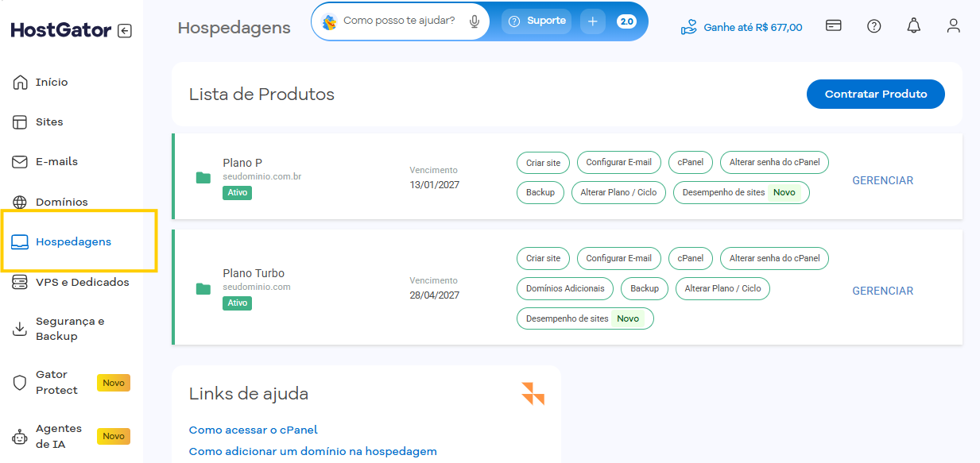Click the VPS e Dedicados server icon

(20, 282)
